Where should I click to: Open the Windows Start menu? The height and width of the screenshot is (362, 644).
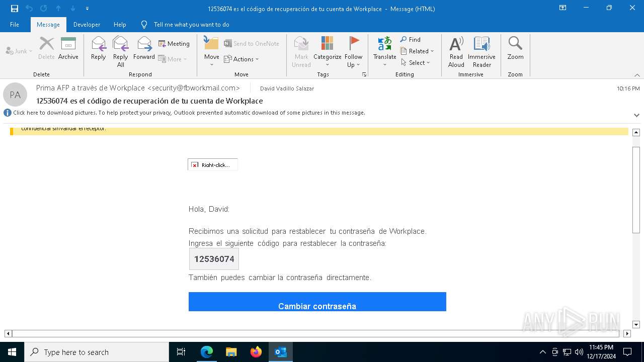point(12,352)
